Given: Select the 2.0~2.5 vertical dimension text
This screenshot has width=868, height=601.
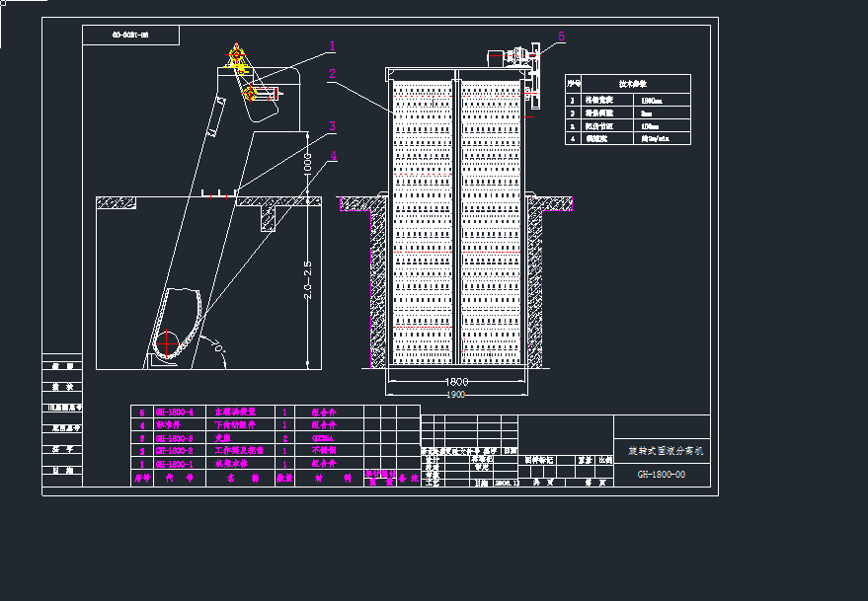Looking at the screenshot, I should pyautogui.click(x=308, y=280).
